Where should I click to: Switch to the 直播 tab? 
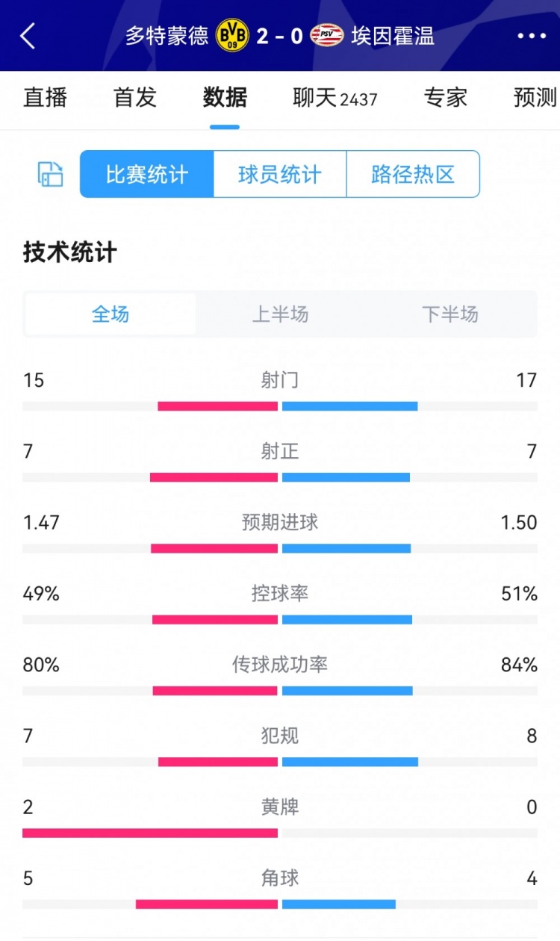click(x=45, y=98)
